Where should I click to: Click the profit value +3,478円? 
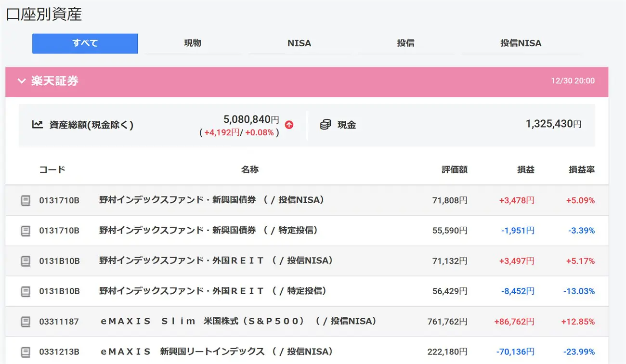pyautogui.click(x=517, y=200)
